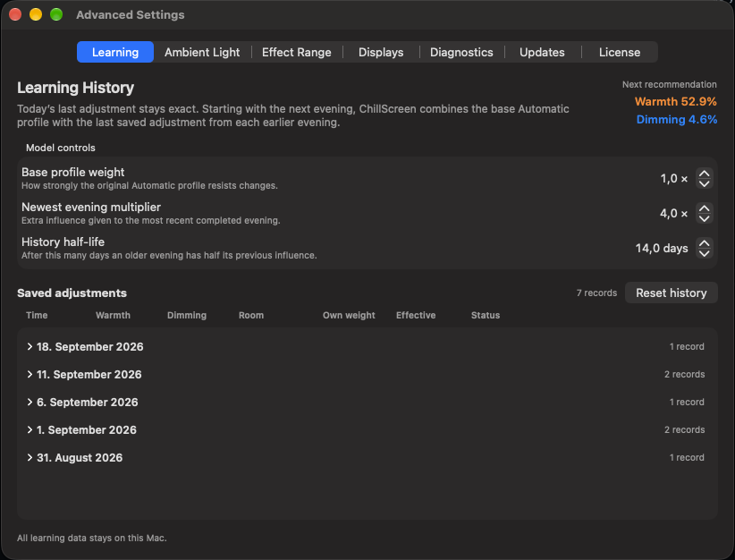Expand the 18. September 2026 group
Screen dimensions: 735x560
30,346
